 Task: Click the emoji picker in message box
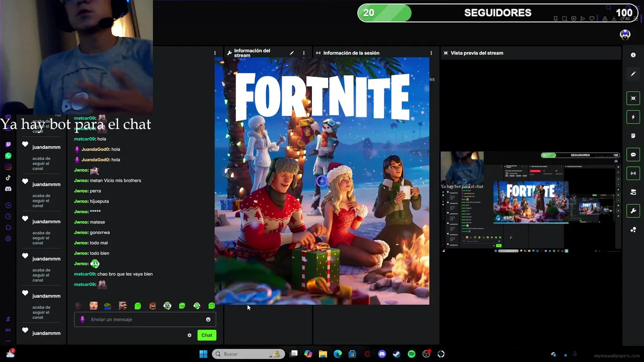click(x=208, y=319)
